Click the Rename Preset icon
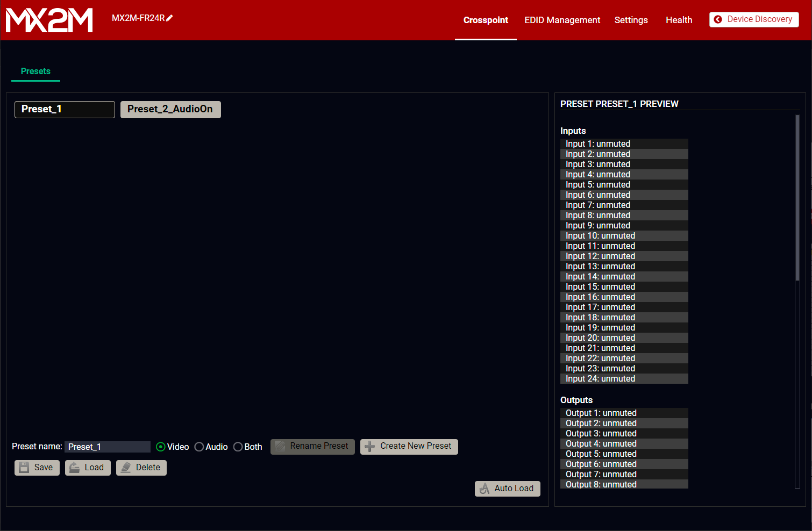This screenshot has width=812, height=531. (x=280, y=446)
